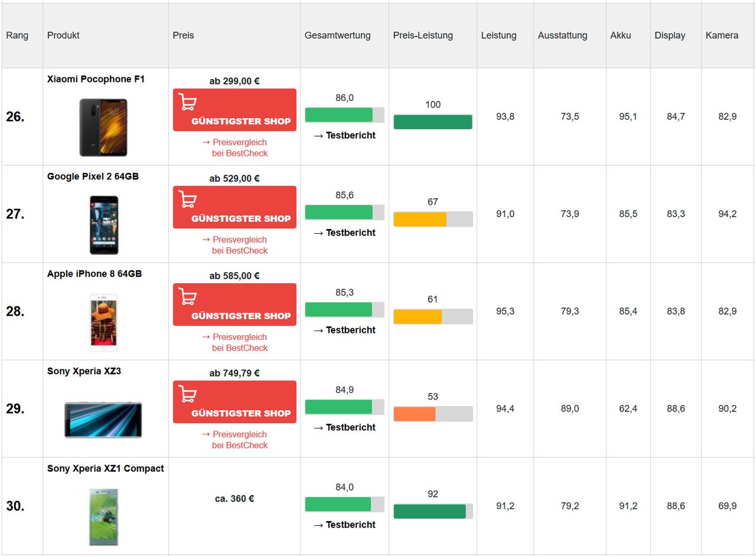Sort by the Display column header
The image size is (756, 556).
(670, 35)
